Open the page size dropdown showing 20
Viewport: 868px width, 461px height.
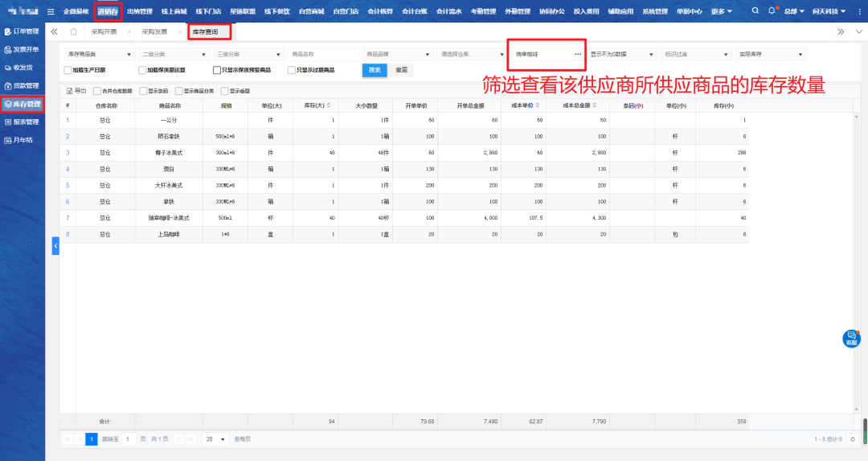(x=215, y=439)
